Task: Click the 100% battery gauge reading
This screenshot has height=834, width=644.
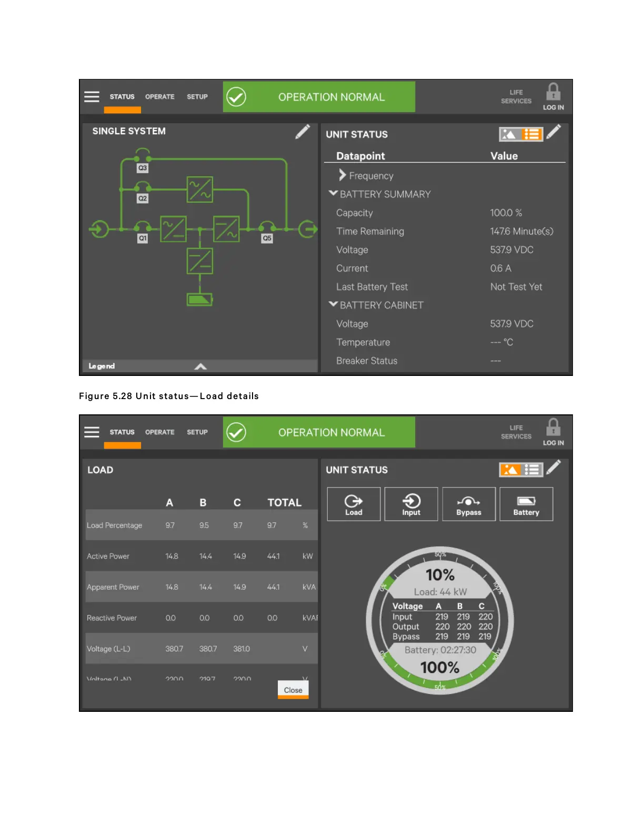Action: point(440,668)
